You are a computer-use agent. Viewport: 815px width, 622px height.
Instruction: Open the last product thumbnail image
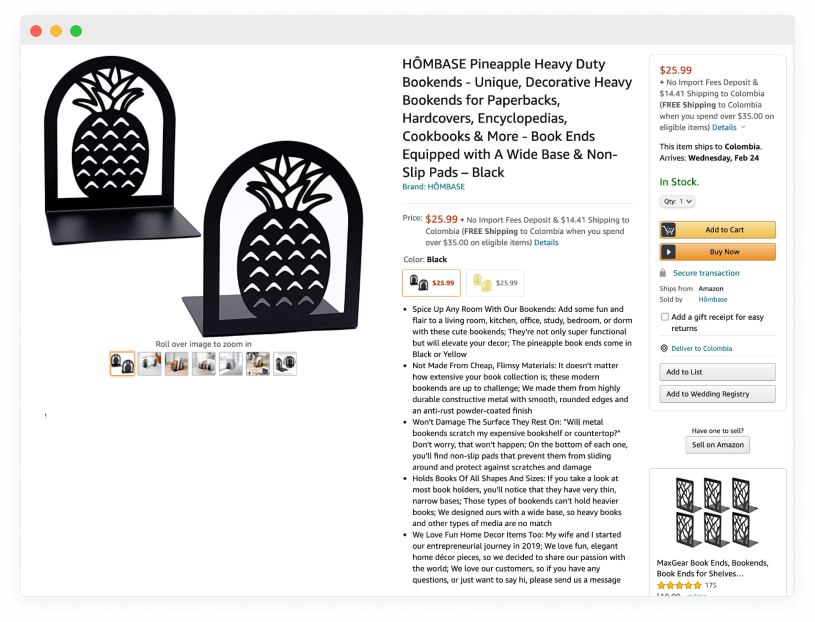coord(285,364)
